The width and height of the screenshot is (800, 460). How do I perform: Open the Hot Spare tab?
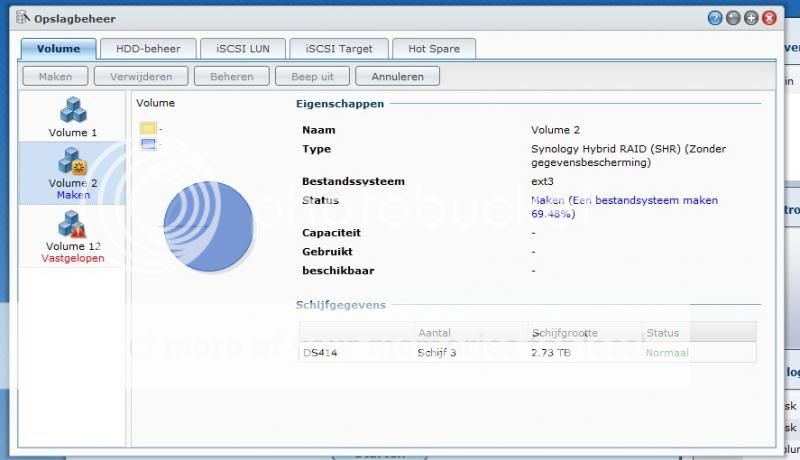(433, 48)
